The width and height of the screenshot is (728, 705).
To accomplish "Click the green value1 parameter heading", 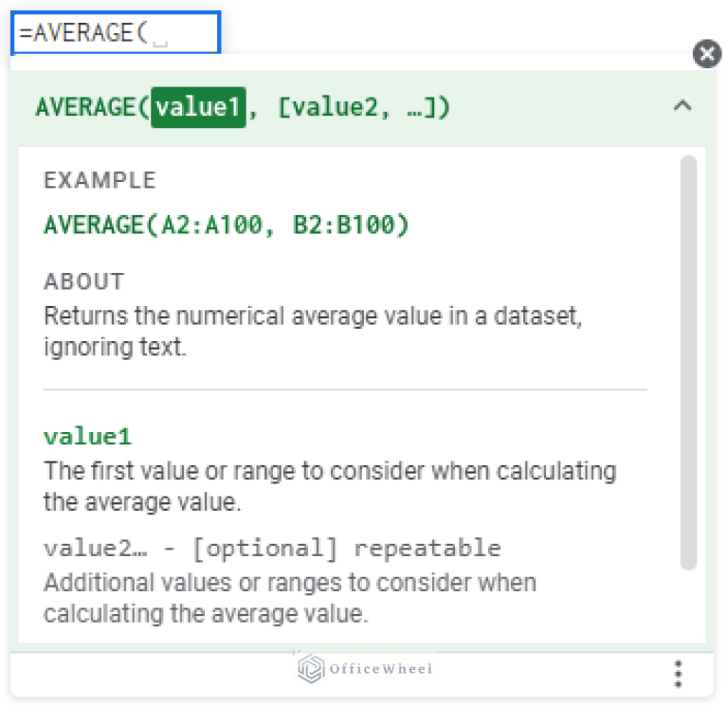I will coord(88,436).
